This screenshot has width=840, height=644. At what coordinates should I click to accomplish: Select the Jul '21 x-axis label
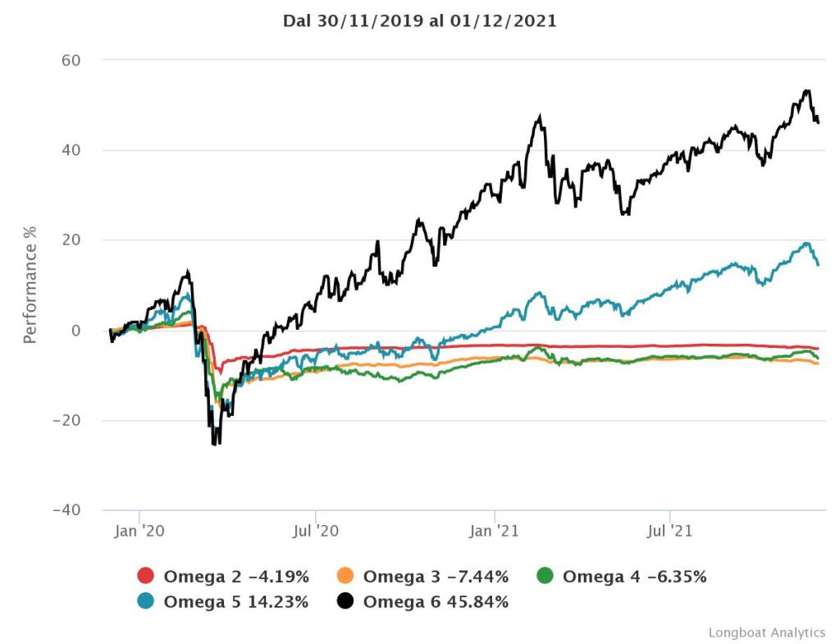(x=671, y=531)
